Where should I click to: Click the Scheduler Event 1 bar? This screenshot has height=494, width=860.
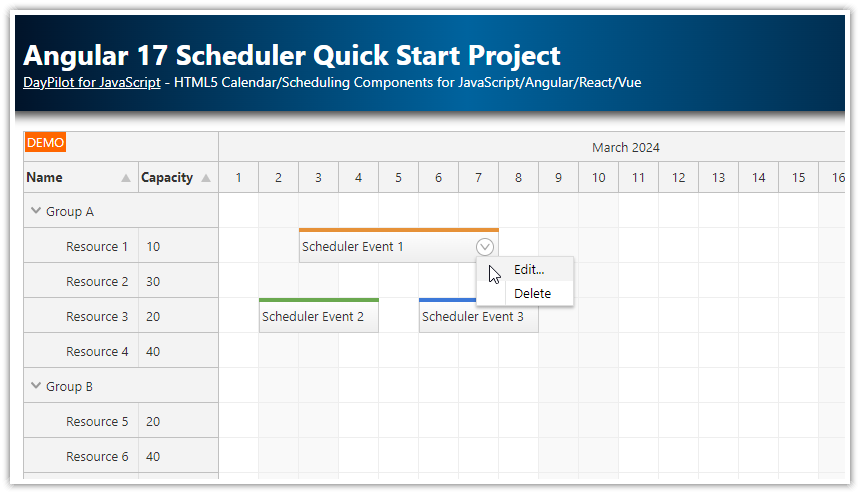(387, 246)
